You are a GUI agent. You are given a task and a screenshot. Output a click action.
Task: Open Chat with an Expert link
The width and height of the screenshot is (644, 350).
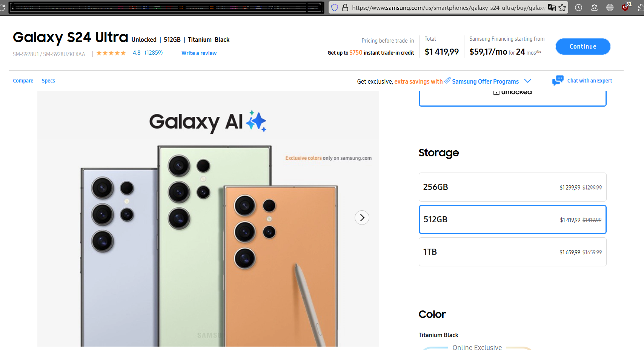pos(590,81)
